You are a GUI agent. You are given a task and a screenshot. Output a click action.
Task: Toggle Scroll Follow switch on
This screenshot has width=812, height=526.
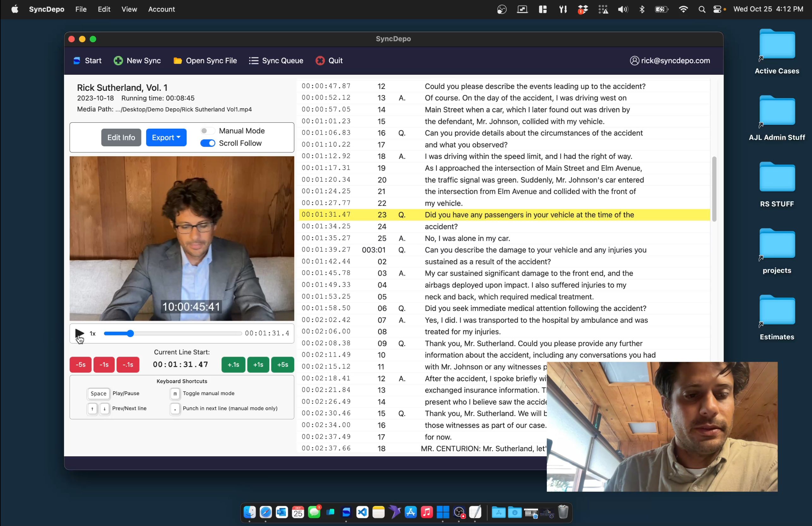coord(208,143)
